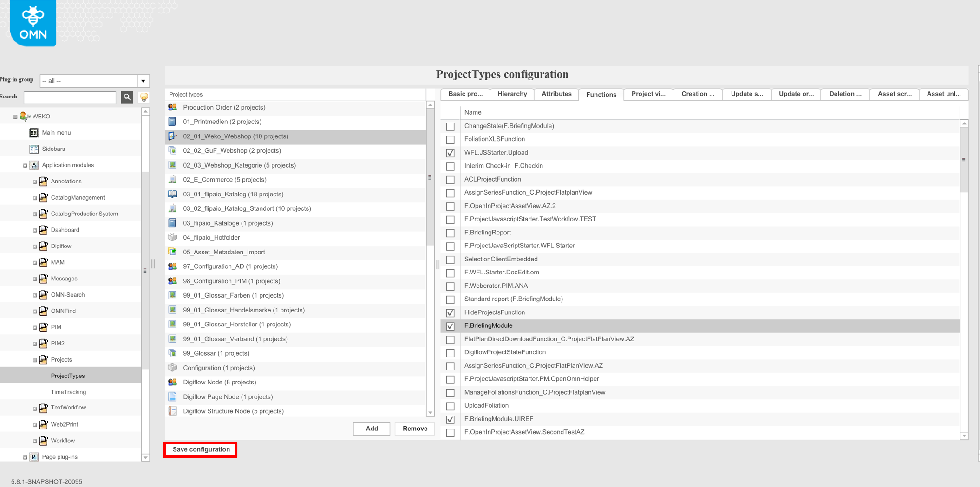The image size is (980, 487).
Task: Click the 05_Asset_Metadaten_Import icon
Action: pyautogui.click(x=172, y=252)
